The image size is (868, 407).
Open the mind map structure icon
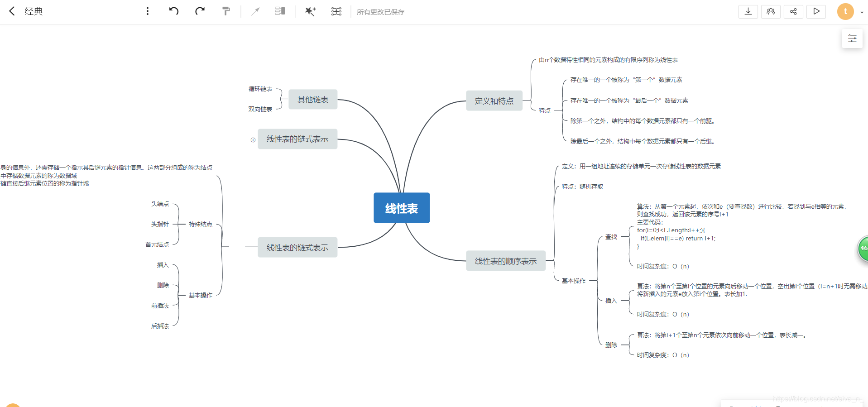(x=336, y=11)
